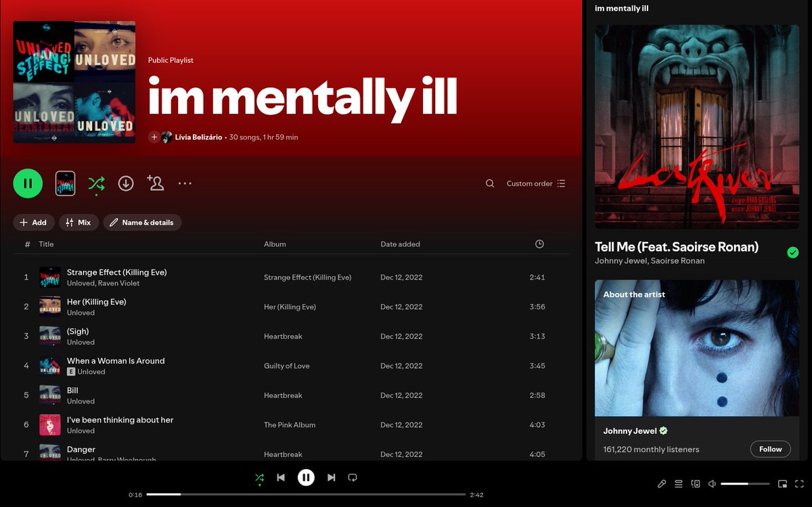The width and height of the screenshot is (812, 507).
Task: Invite collaborators to the playlist
Action: tap(156, 183)
